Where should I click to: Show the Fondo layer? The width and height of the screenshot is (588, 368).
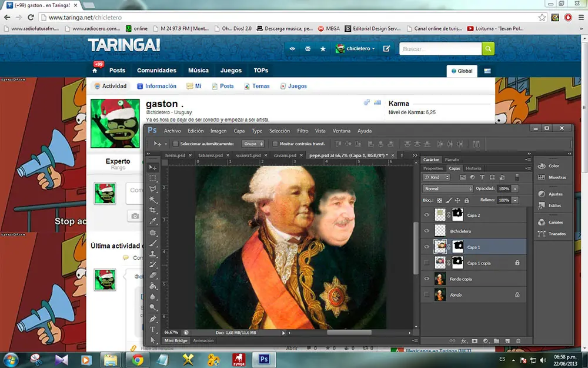point(426,295)
